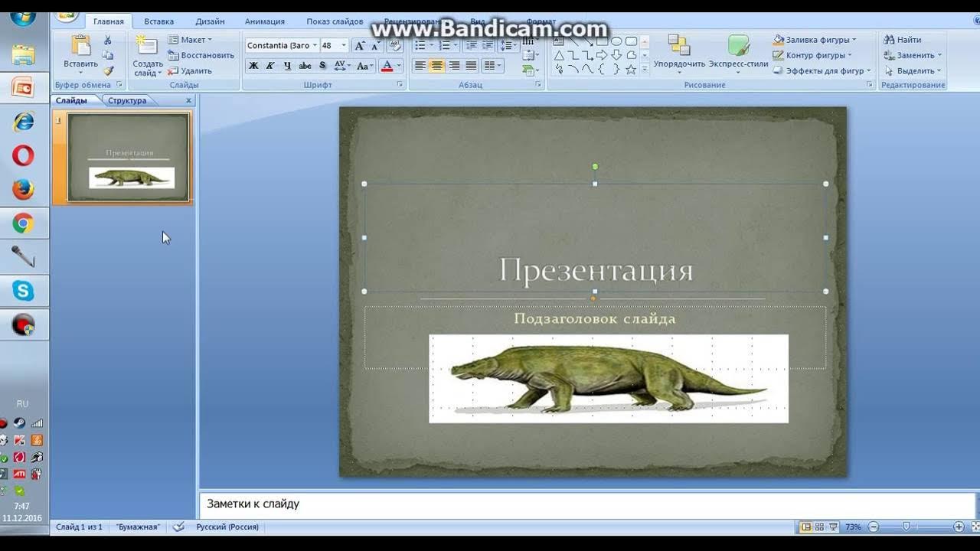Clear all formatting icon in font group
980x551 pixels.
coord(395,46)
